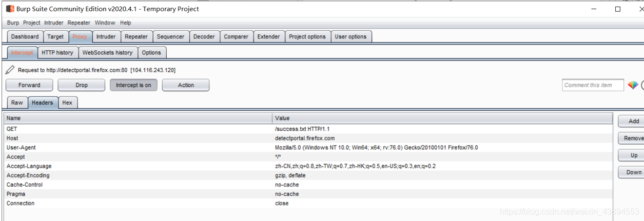Switch to the Sequencer tab
The width and height of the screenshot is (644, 221).
point(170,37)
